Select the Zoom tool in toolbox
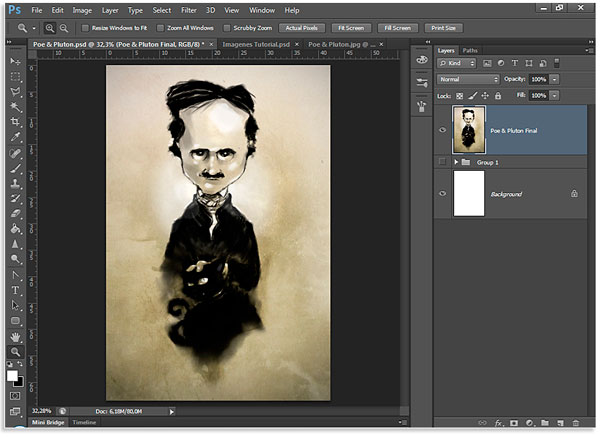Image resolution: width=600 pixels, height=437 pixels. click(15, 352)
